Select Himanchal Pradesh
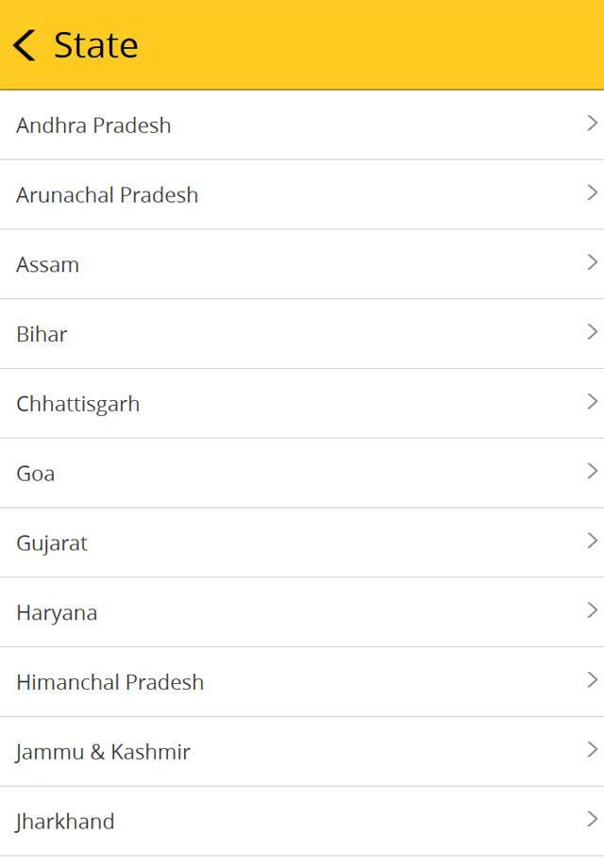 [109, 683]
